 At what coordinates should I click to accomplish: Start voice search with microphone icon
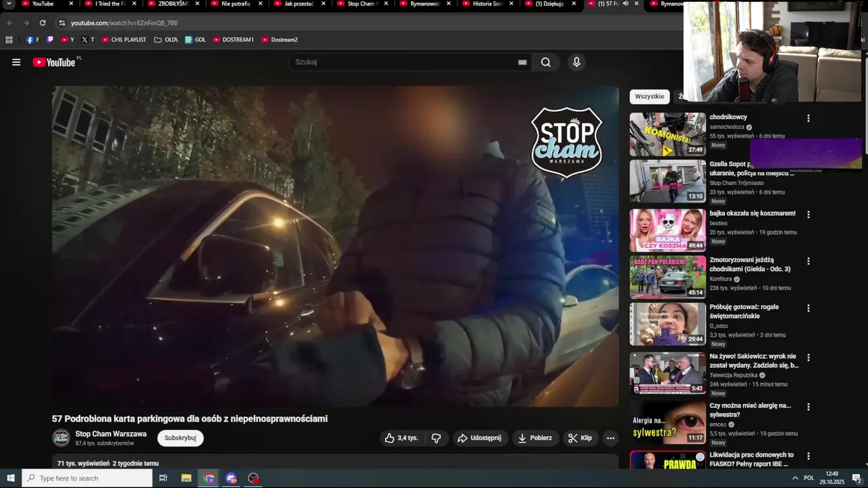click(576, 62)
